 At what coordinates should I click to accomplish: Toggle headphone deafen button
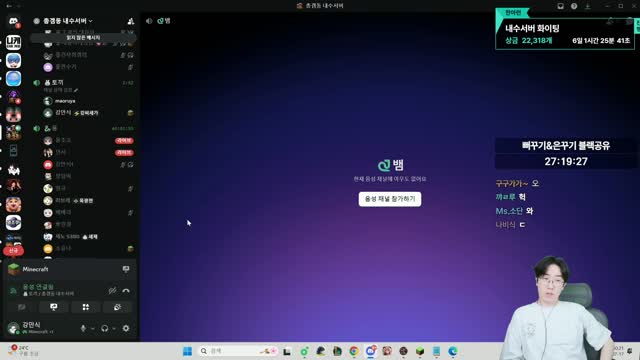pyautogui.click(x=104, y=328)
